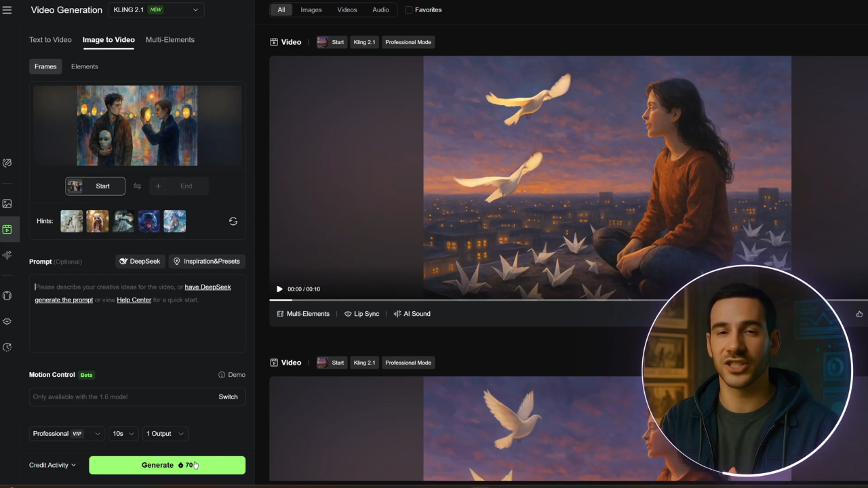868x488 pixels.
Task: Open the Professional VIP mode dropdown
Action: tap(67, 434)
